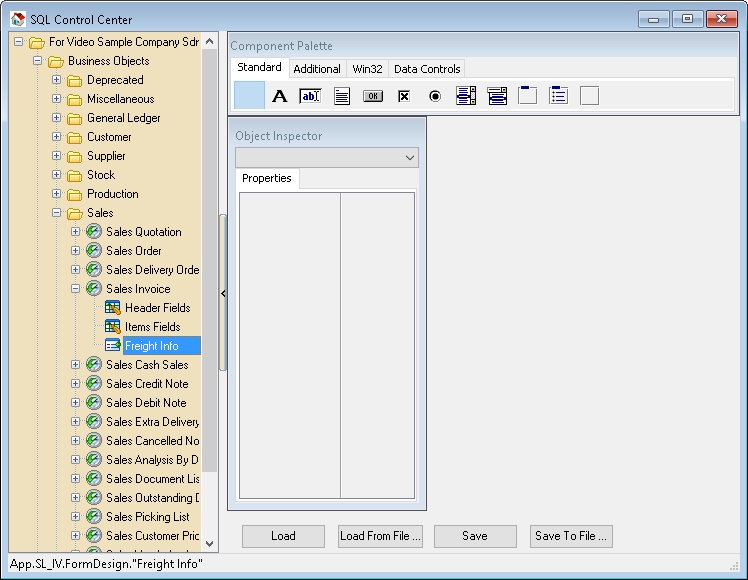748x580 pixels.
Task: Collapse the Sales Invoice tree node
Action: click(x=75, y=289)
